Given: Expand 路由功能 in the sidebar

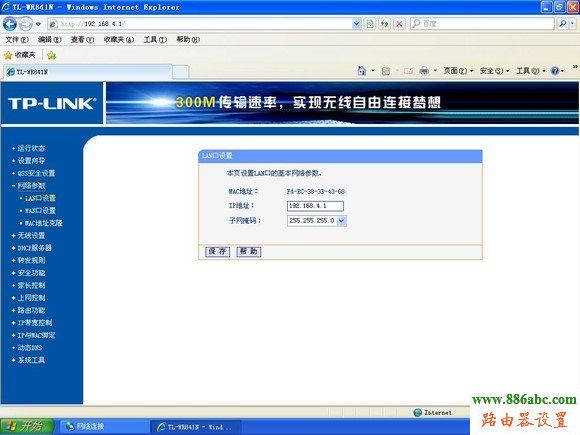Looking at the screenshot, I should pyautogui.click(x=31, y=311).
